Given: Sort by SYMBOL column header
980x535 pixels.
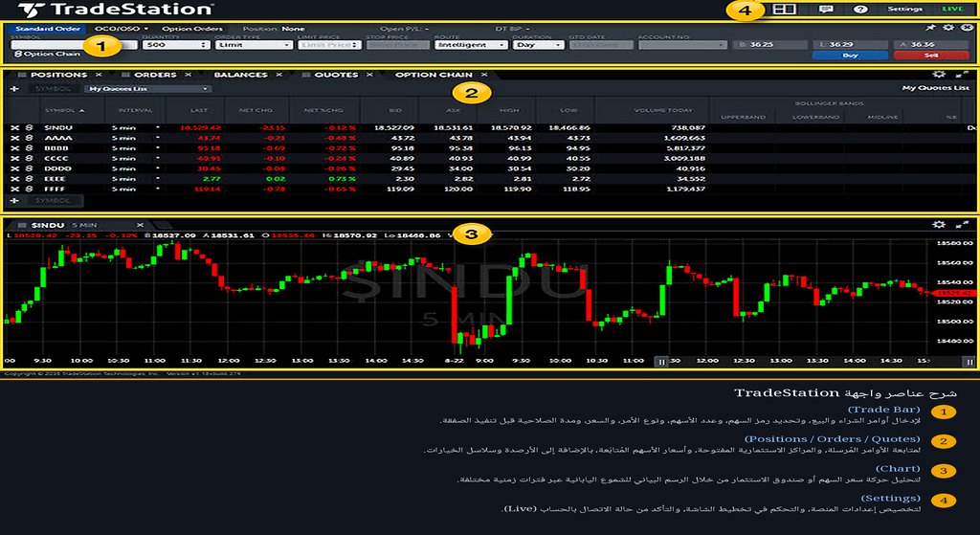Looking at the screenshot, I should [64, 110].
